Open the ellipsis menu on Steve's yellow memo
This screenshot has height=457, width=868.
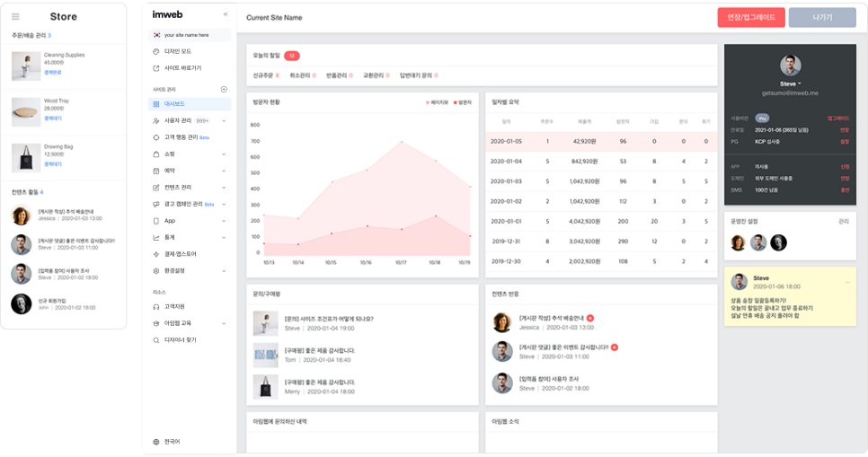(x=847, y=282)
